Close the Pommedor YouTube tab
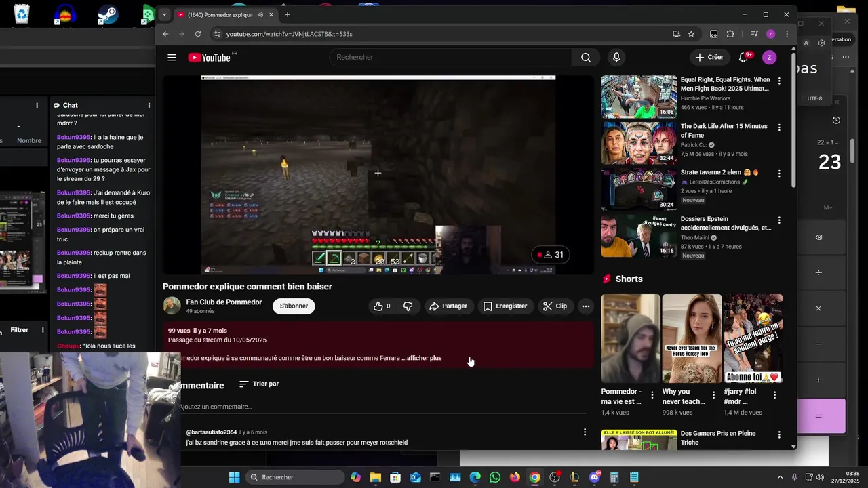The width and height of the screenshot is (868, 488). (x=271, y=14)
